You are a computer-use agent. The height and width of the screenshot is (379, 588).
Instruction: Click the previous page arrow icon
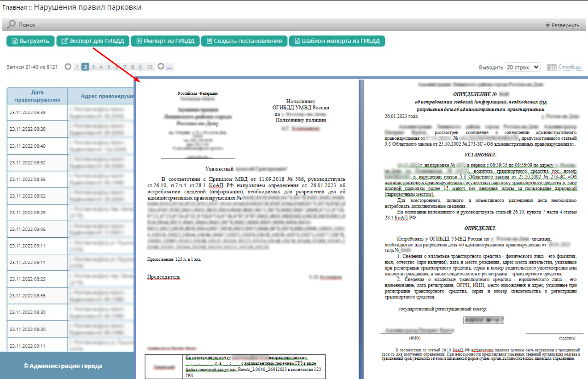[x=68, y=67]
